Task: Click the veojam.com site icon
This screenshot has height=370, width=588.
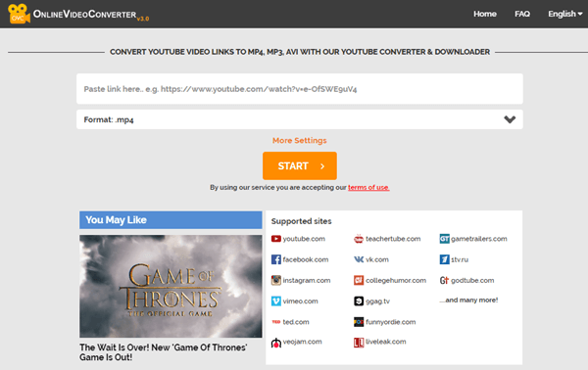Action: pyautogui.click(x=276, y=343)
